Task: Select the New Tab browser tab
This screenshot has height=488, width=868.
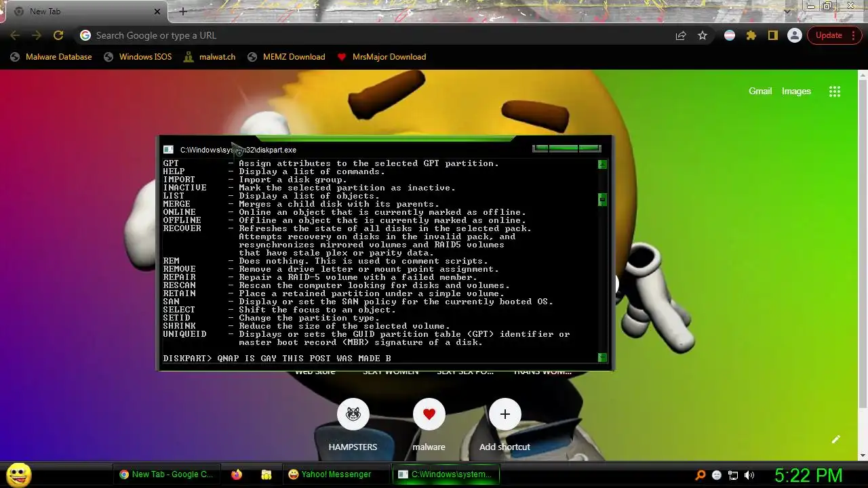Action: (86, 12)
